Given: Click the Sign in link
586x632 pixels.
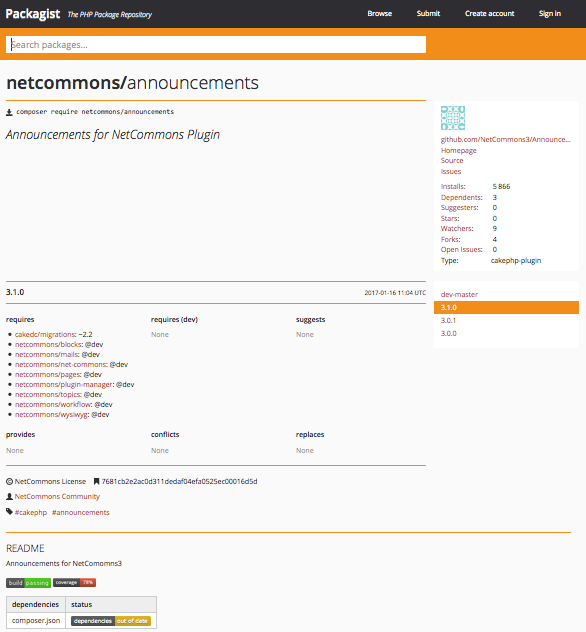Looking at the screenshot, I should [x=550, y=14].
